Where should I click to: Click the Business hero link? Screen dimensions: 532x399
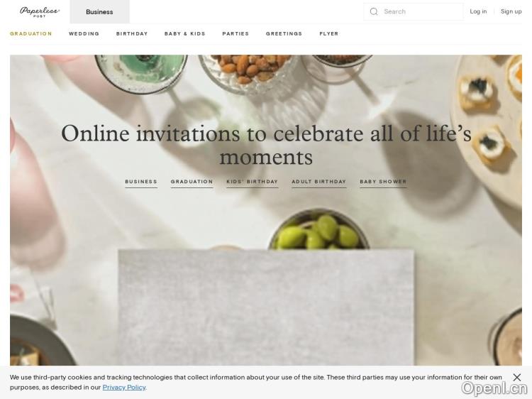point(141,182)
